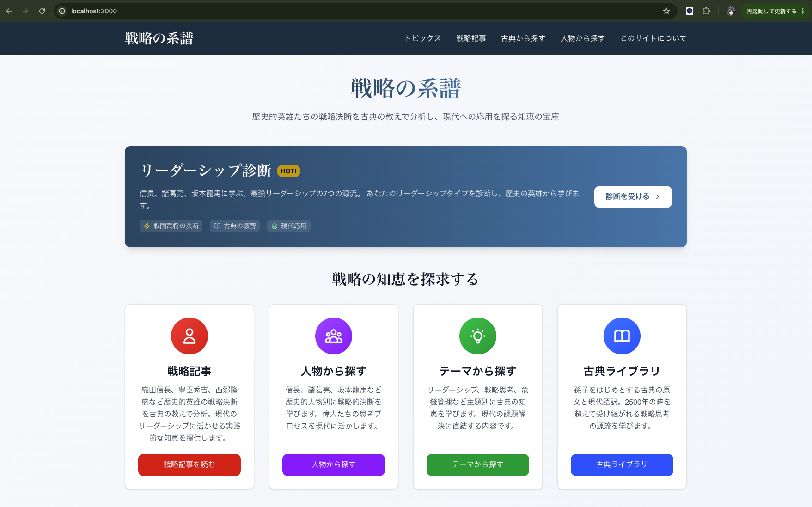Click the 古典ライブラリ card title
This screenshot has width=812, height=507.
tap(622, 371)
